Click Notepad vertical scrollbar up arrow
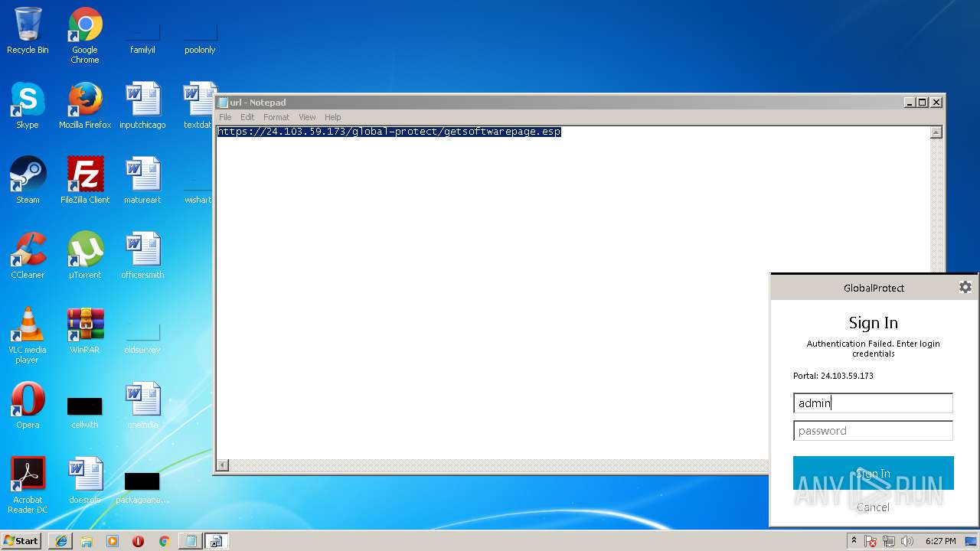Screen dimensions: 980x551 tap(936, 132)
